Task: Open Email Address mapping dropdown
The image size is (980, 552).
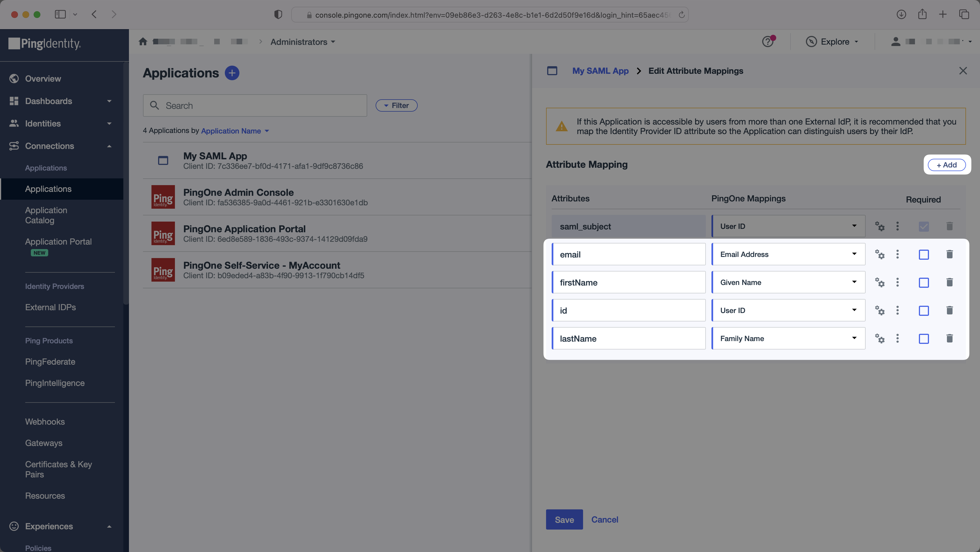Action: click(x=788, y=254)
